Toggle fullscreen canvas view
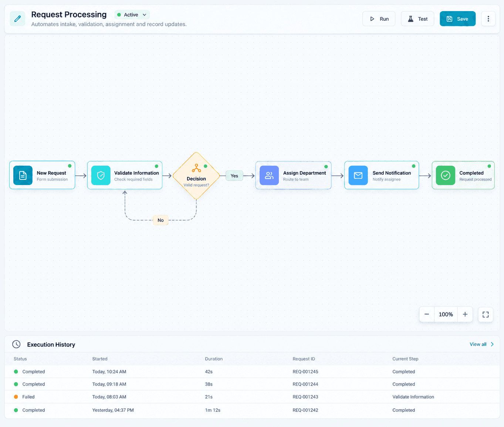 [486, 315]
